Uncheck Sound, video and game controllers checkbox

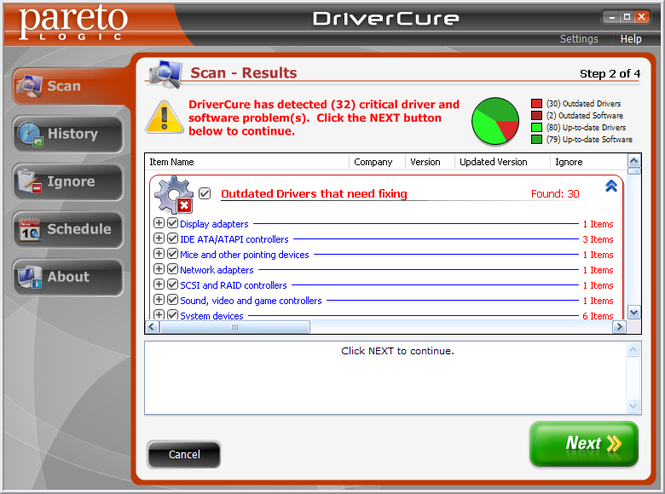pyautogui.click(x=172, y=300)
